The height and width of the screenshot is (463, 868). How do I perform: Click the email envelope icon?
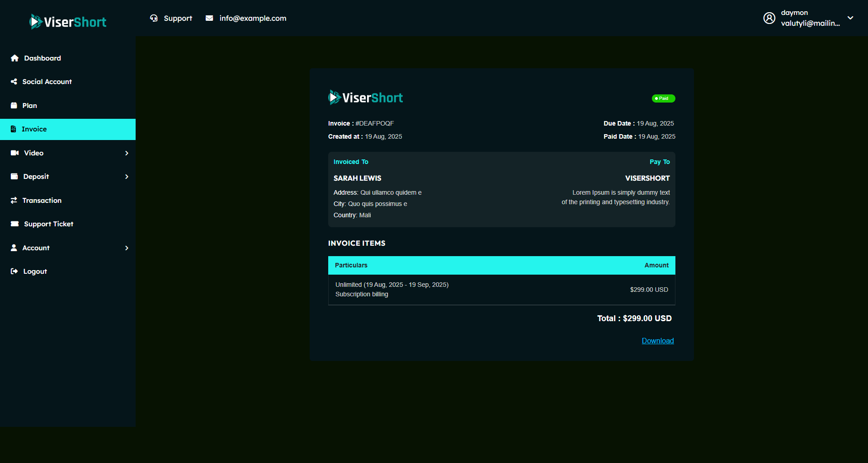click(209, 18)
